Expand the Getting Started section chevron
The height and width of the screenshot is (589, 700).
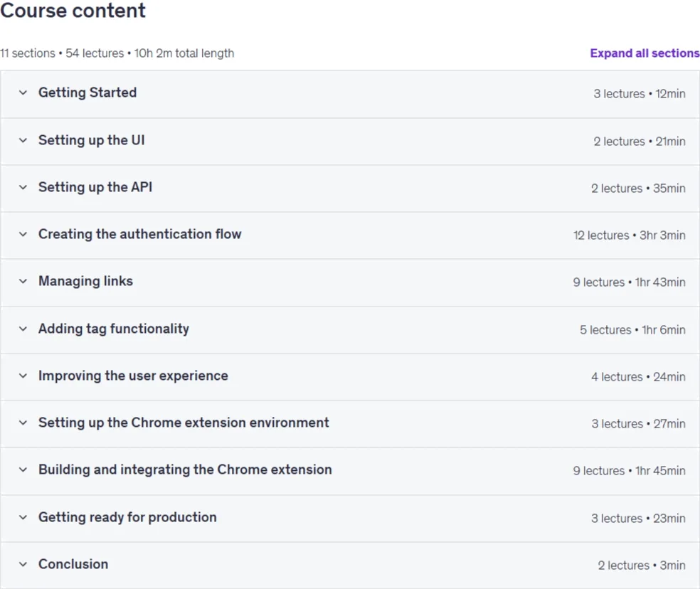pyautogui.click(x=23, y=93)
